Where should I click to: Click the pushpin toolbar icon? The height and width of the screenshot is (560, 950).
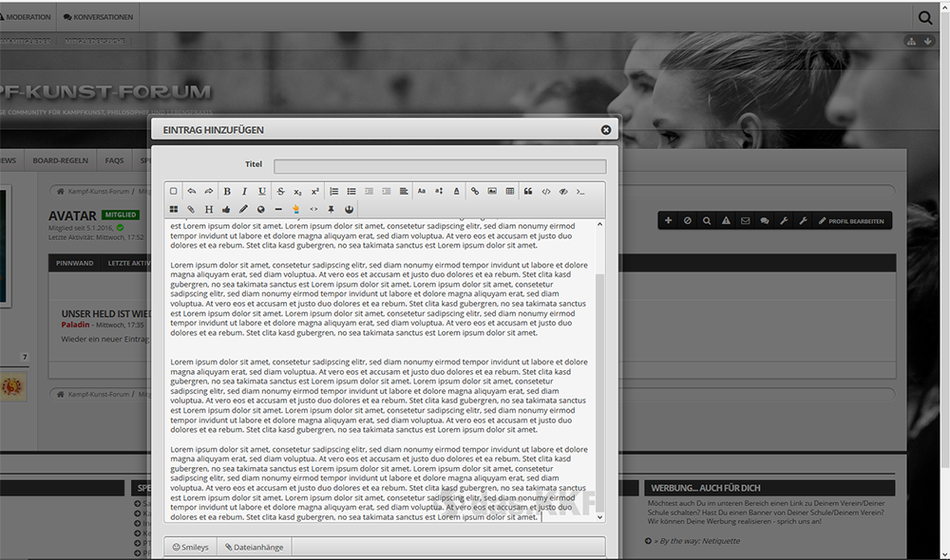(331, 210)
